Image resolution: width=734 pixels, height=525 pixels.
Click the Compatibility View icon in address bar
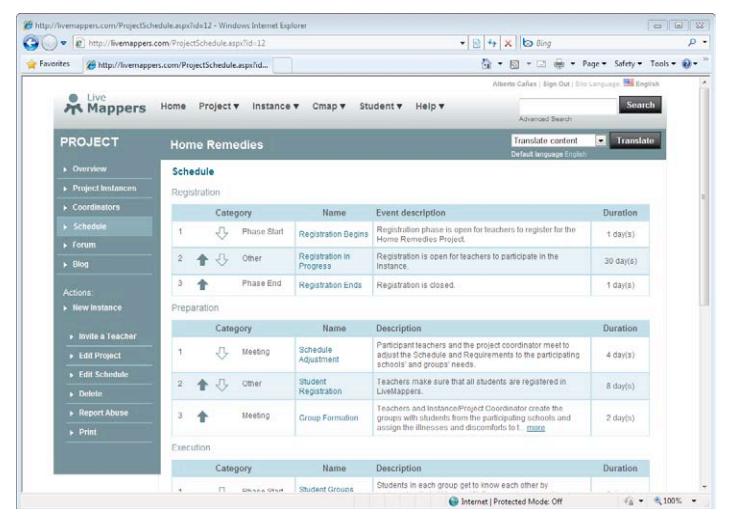(x=476, y=43)
